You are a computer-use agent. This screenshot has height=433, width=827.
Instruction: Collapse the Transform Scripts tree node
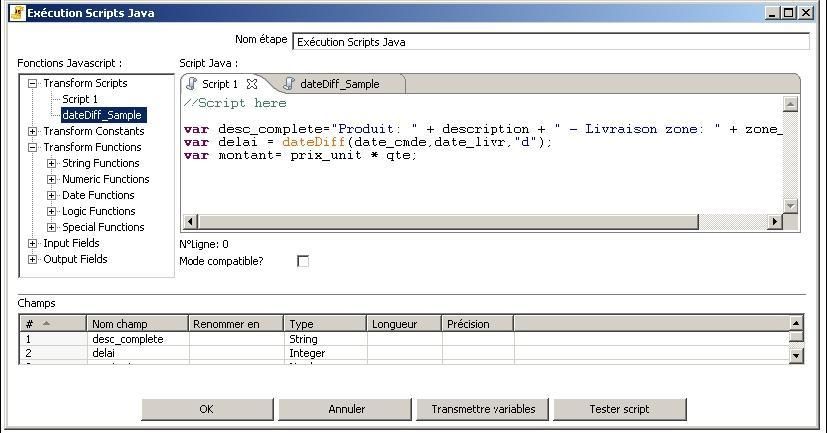33,83
